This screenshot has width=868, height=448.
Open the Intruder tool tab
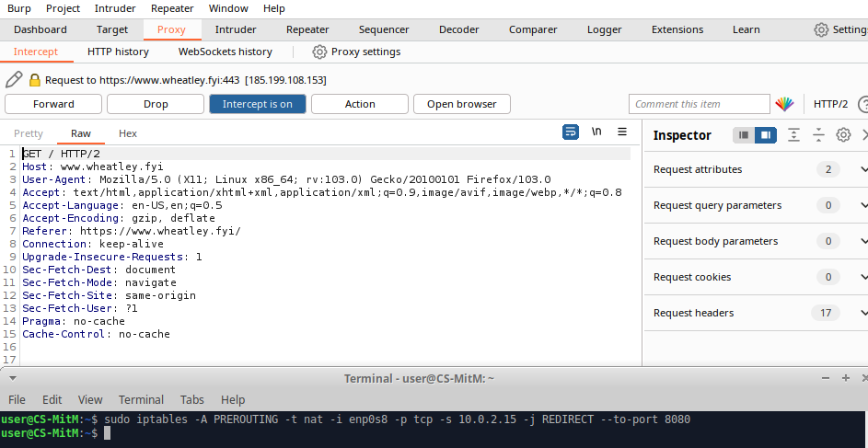coord(236,29)
